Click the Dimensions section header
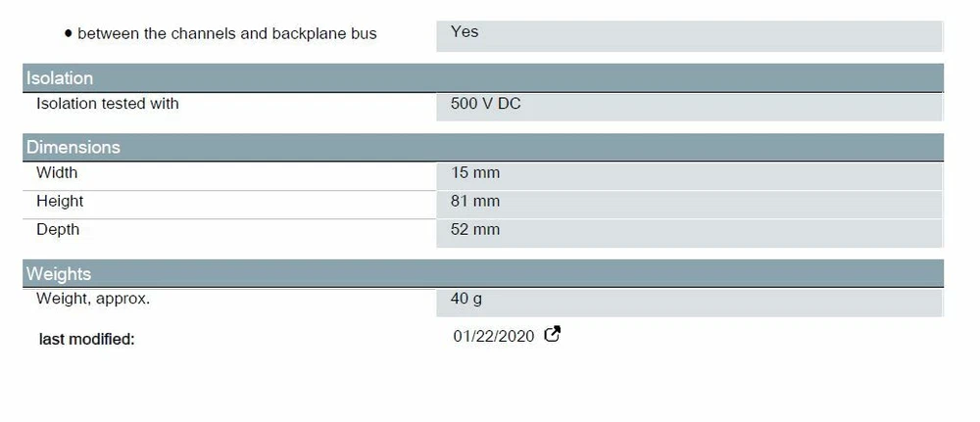 point(73,148)
